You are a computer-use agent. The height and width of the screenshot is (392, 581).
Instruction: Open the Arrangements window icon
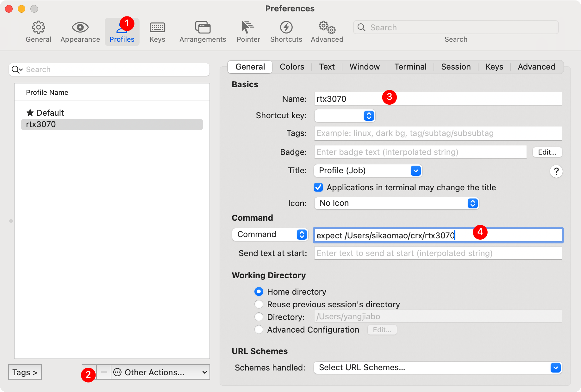tap(203, 28)
